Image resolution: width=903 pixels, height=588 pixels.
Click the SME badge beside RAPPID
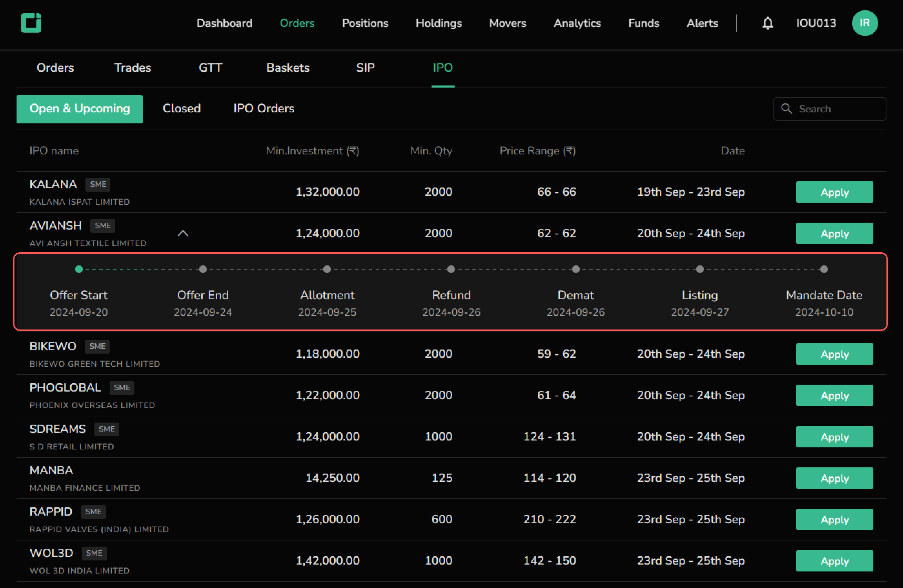(x=93, y=512)
